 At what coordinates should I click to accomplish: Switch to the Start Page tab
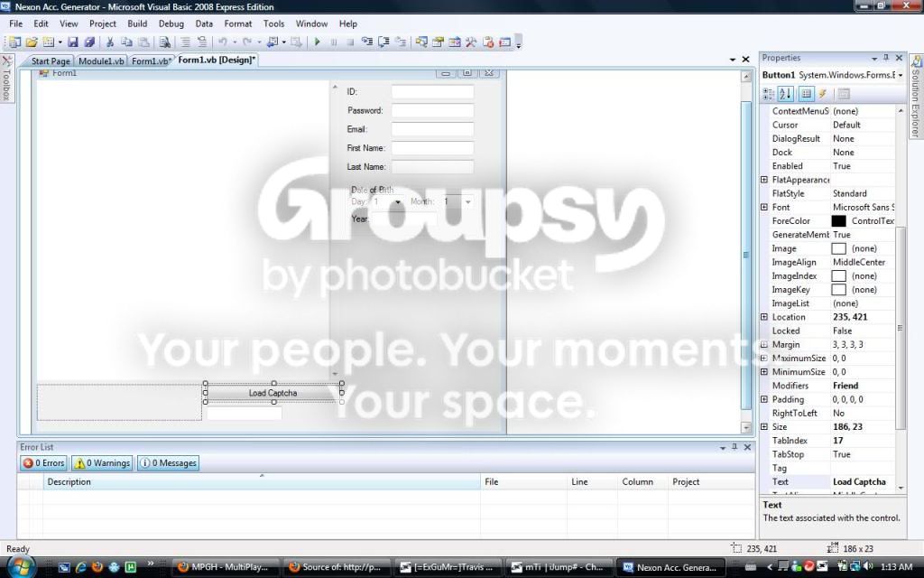point(51,61)
